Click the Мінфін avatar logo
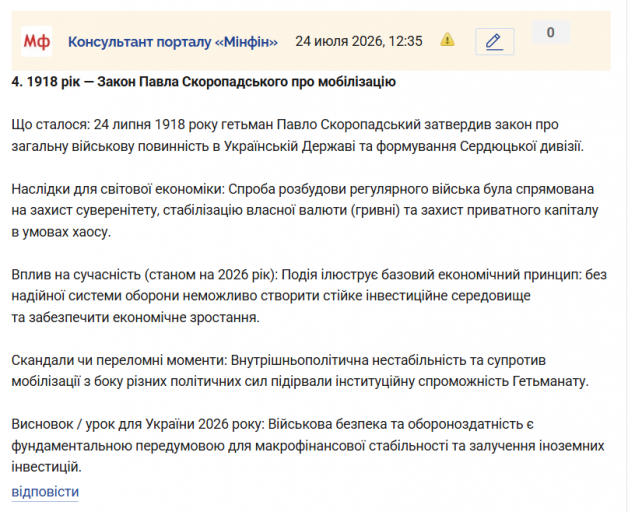The image size is (635, 512). pos(36,41)
